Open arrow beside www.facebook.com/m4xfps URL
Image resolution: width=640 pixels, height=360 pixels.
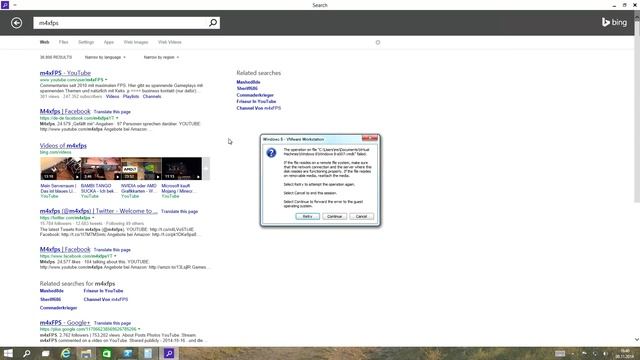(x=115, y=256)
